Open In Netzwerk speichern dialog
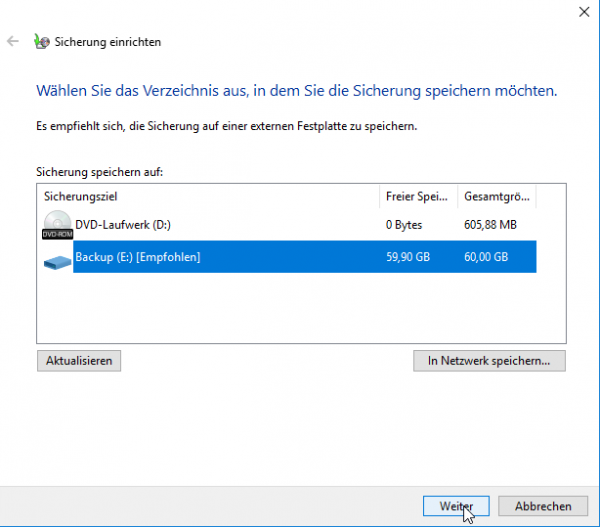 (x=489, y=361)
